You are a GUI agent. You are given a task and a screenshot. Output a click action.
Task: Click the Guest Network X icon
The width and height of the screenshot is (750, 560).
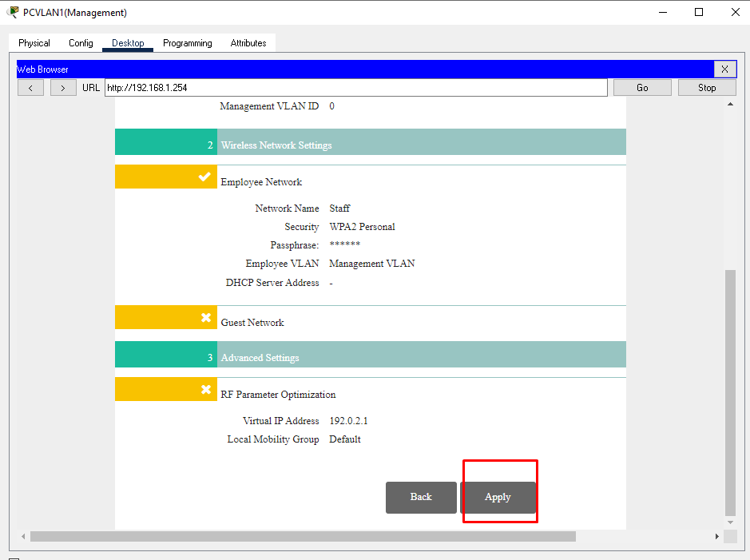(x=206, y=317)
